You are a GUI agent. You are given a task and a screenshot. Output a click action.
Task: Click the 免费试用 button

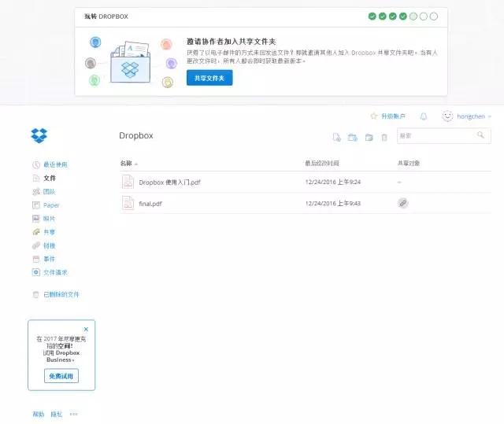click(x=61, y=376)
